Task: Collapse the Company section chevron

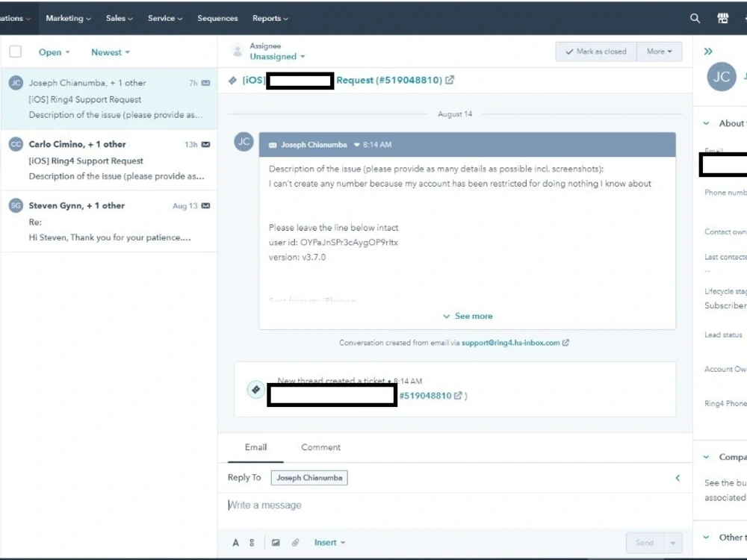Action: click(x=706, y=457)
